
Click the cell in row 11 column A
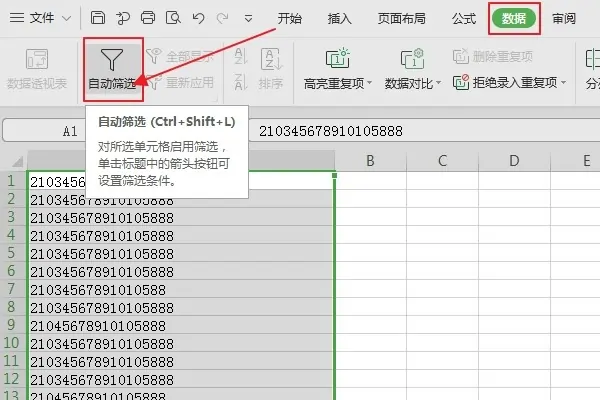point(181,361)
